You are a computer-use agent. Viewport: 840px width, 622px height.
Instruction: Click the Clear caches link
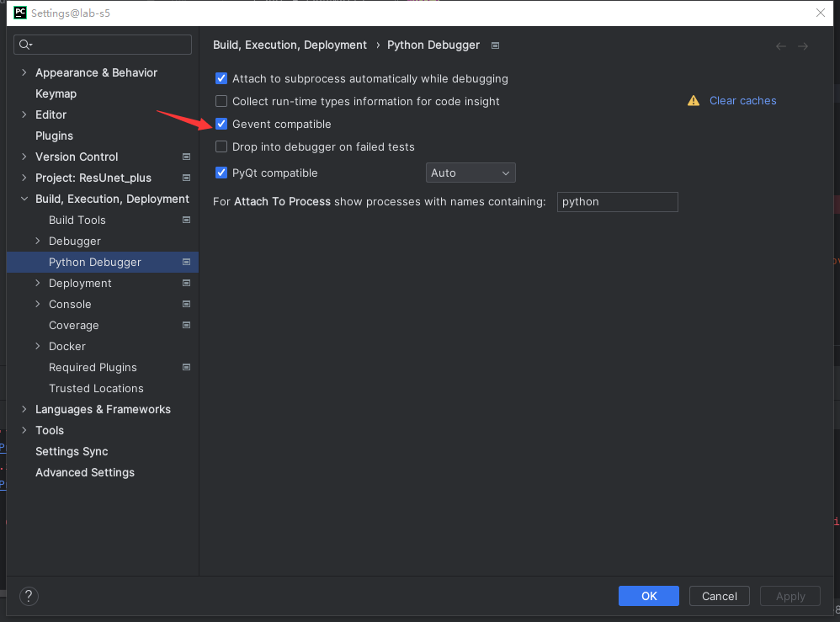(742, 101)
